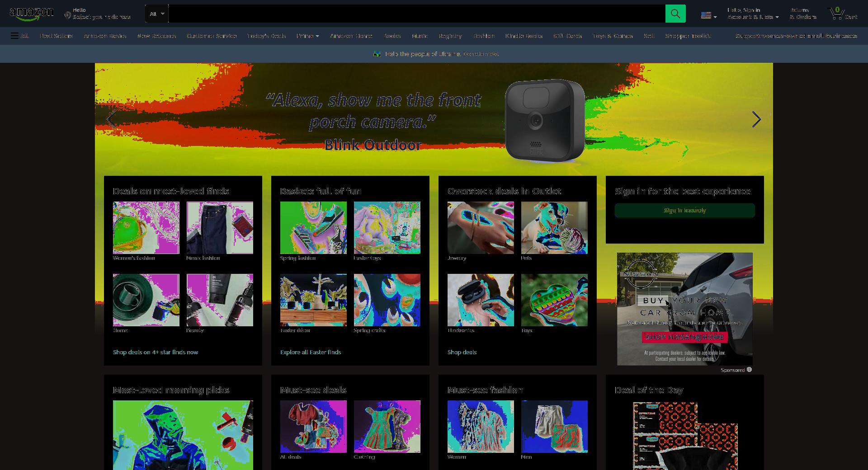Open New Releases in nav bar
This screenshot has width=868, height=470.
coord(156,36)
